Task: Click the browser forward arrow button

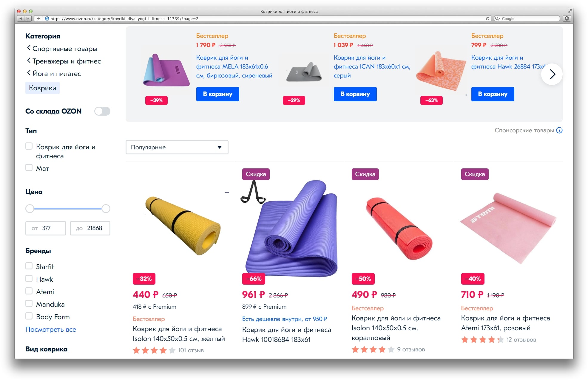Action: [x=28, y=18]
